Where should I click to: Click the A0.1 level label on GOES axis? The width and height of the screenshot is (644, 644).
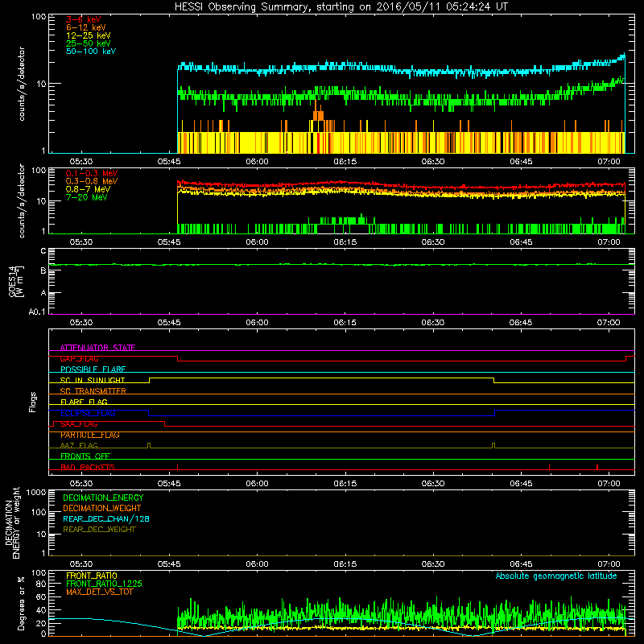click(x=36, y=312)
